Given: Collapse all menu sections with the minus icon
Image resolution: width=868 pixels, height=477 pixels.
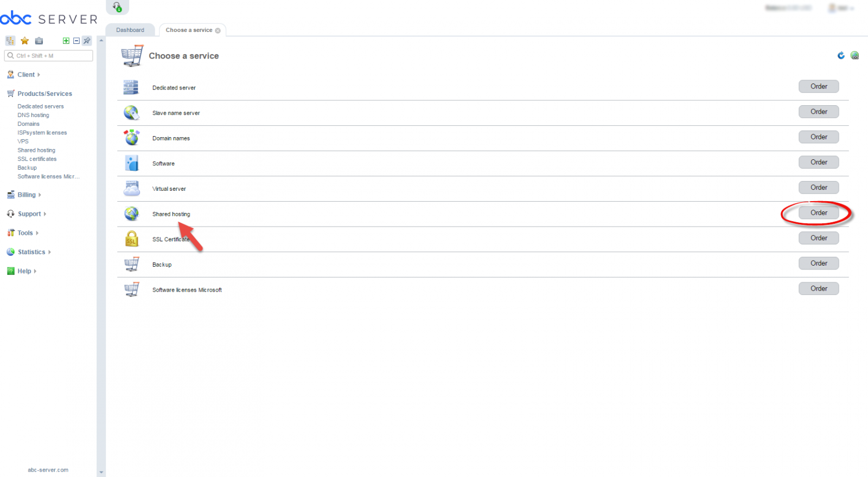Looking at the screenshot, I should click(76, 41).
